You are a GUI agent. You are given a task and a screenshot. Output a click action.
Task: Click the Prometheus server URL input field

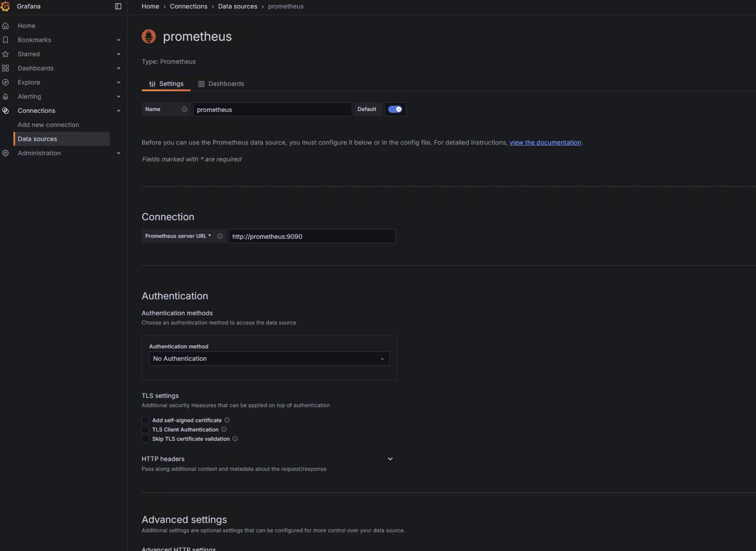[x=312, y=236]
